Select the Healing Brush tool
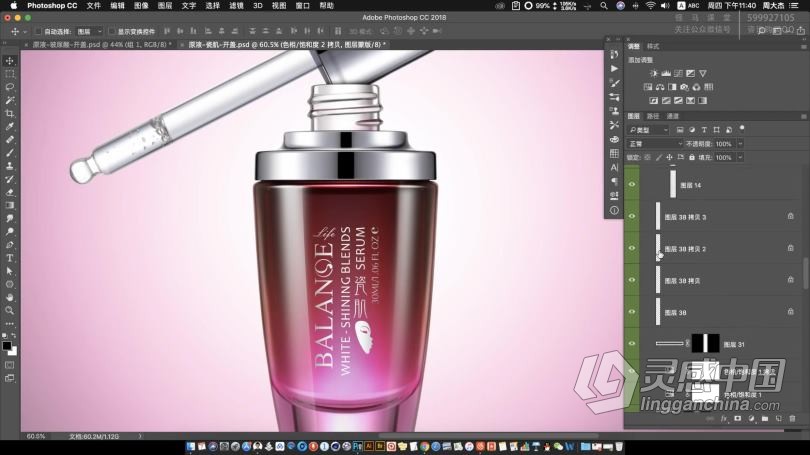 point(9,139)
